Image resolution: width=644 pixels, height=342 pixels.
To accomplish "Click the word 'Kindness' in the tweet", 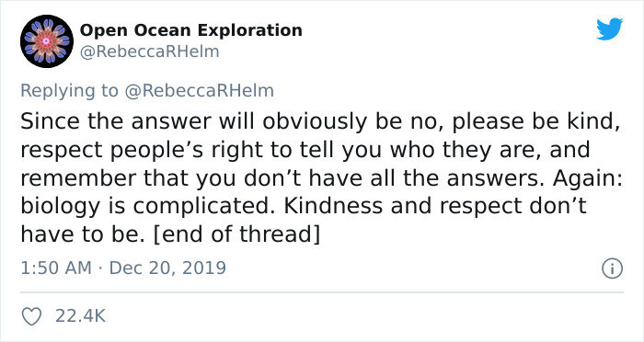I will coord(334,207).
